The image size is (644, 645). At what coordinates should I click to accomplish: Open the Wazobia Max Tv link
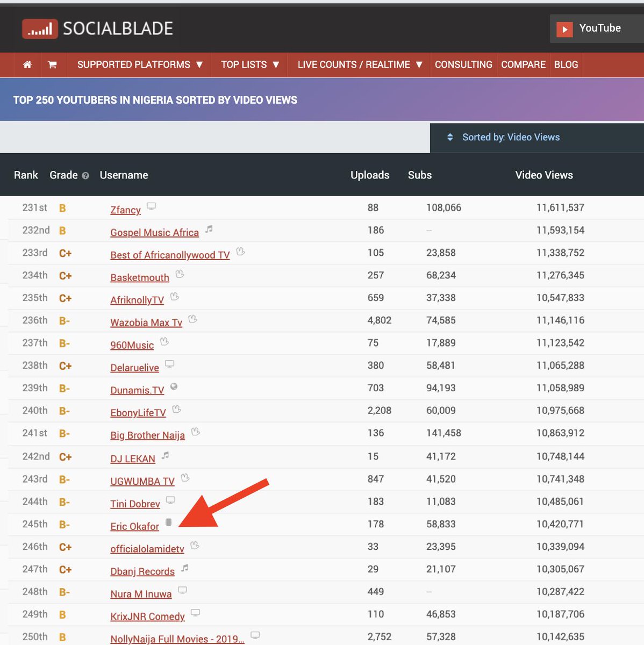(x=146, y=323)
